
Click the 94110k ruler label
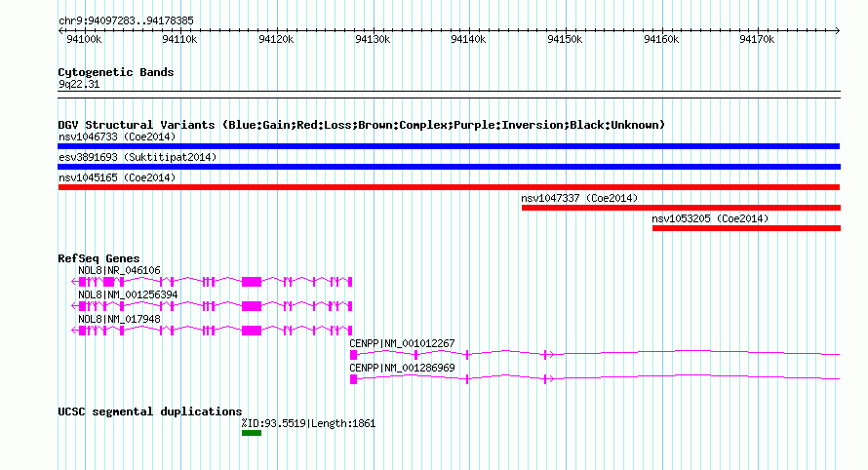coord(179,39)
